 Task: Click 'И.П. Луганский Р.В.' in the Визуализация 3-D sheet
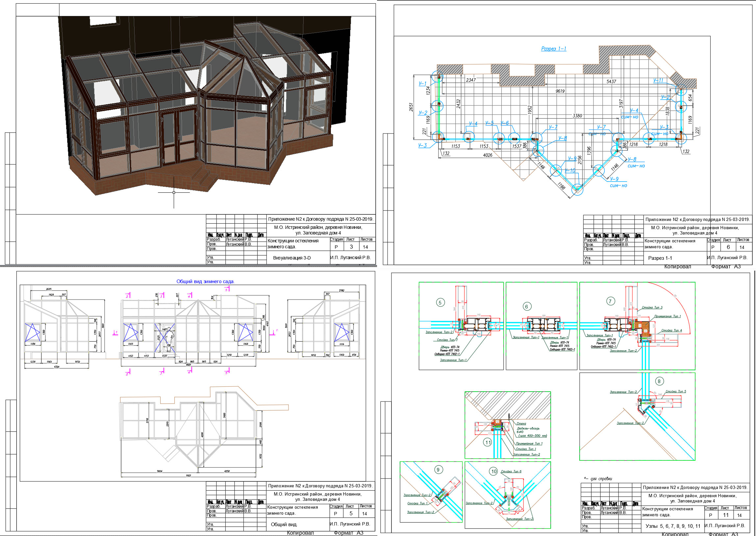[350, 257]
